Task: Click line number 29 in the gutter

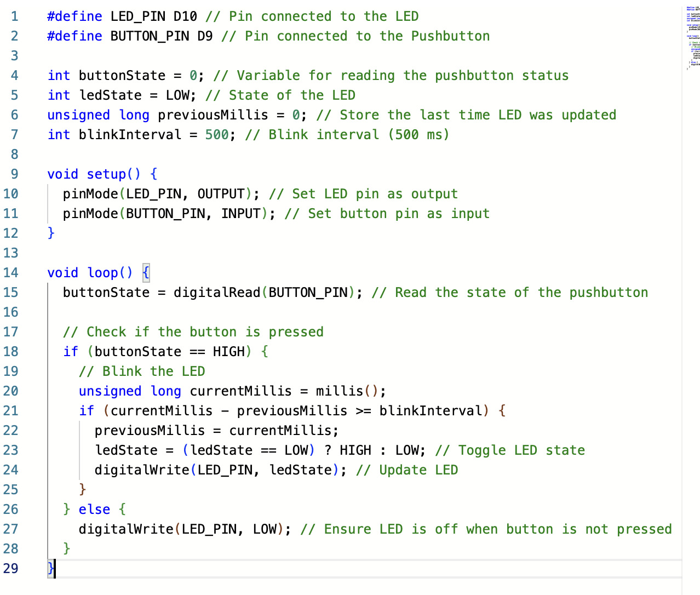Action: pyautogui.click(x=11, y=569)
